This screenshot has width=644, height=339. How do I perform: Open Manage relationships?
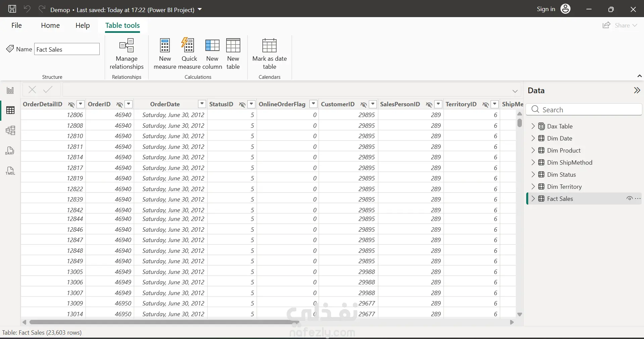click(x=127, y=54)
